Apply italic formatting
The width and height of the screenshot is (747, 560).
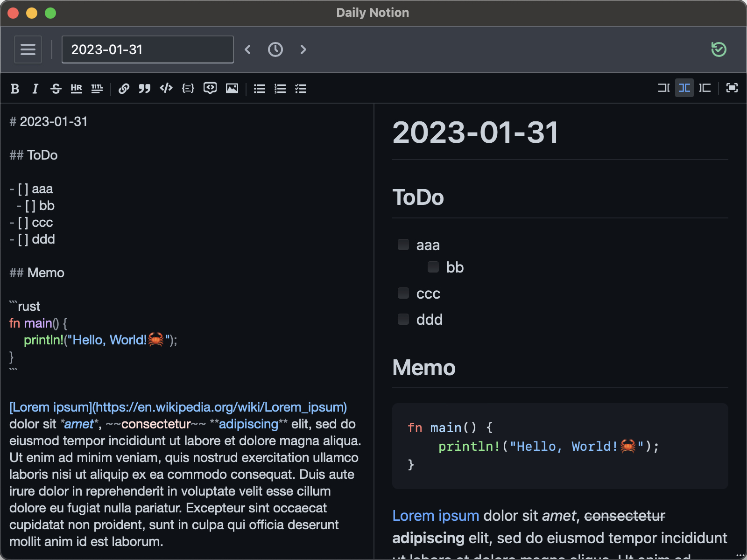[x=35, y=88]
